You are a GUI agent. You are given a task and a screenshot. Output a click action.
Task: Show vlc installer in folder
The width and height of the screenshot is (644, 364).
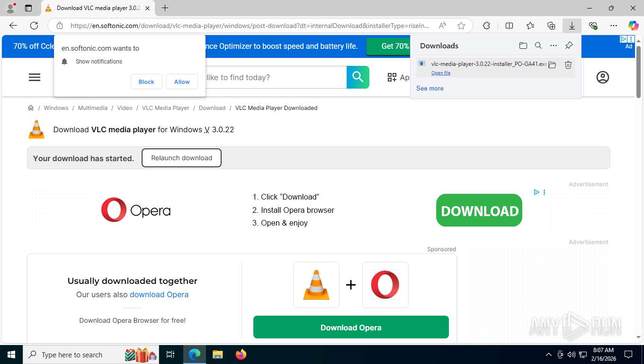pos(552,65)
